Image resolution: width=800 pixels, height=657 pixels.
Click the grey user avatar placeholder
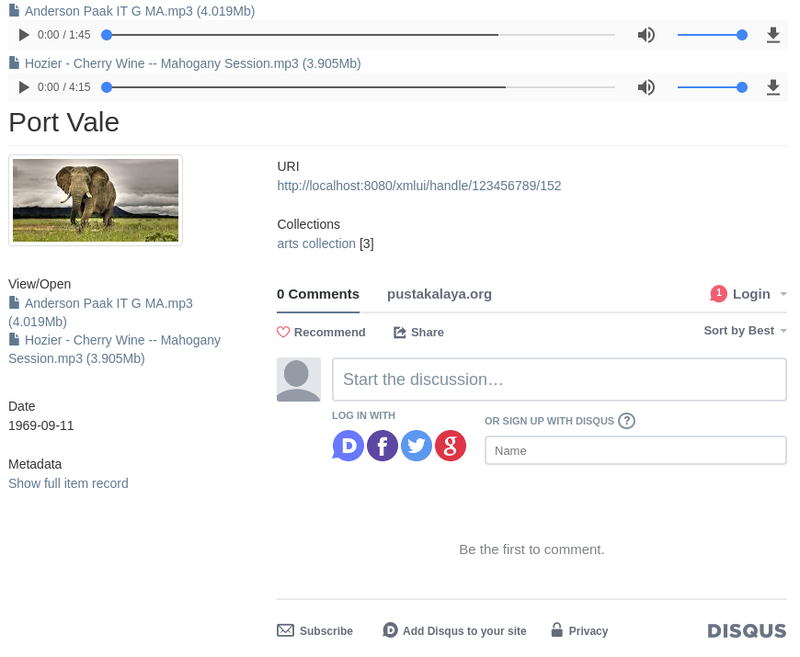(298, 380)
